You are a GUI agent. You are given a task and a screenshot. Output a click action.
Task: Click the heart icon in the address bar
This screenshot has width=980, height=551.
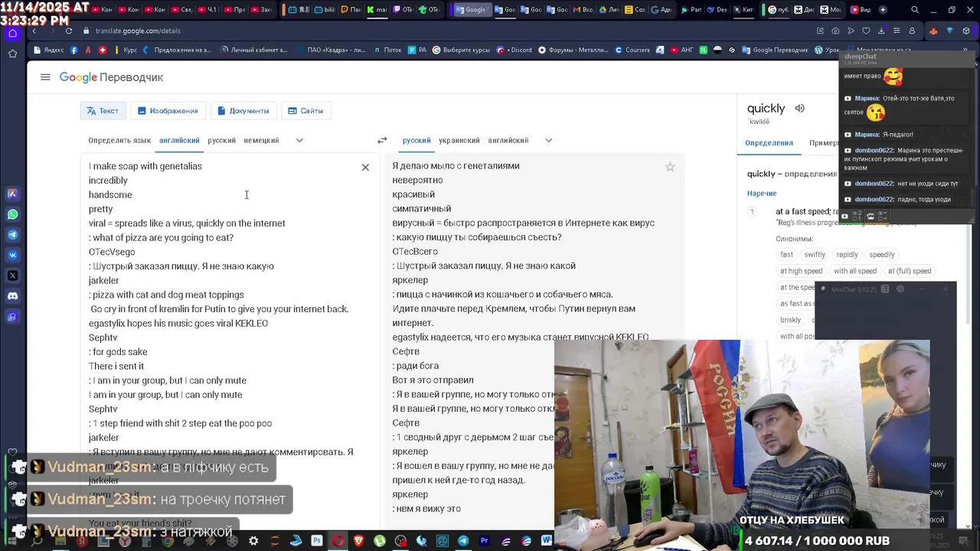click(x=866, y=31)
